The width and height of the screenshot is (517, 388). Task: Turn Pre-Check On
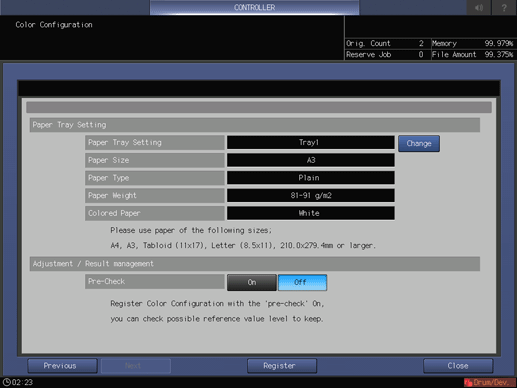(252, 282)
